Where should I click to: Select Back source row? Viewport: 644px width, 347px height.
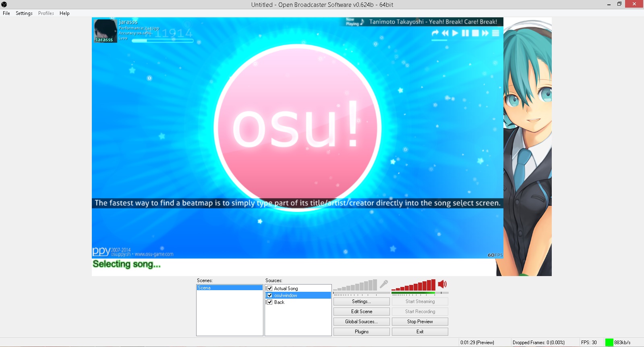[x=298, y=302]
